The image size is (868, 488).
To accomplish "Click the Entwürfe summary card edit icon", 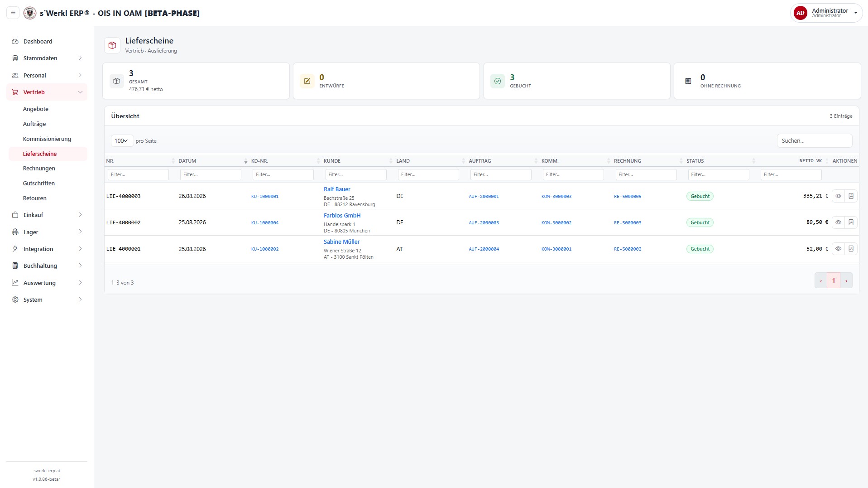I will [x=307, y=81].
